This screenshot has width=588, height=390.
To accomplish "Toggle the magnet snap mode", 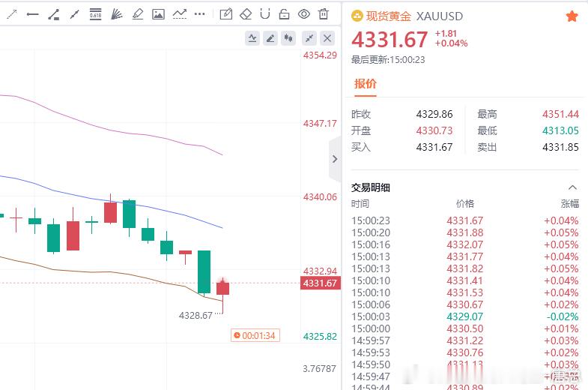I will click(x=265, y=14).
